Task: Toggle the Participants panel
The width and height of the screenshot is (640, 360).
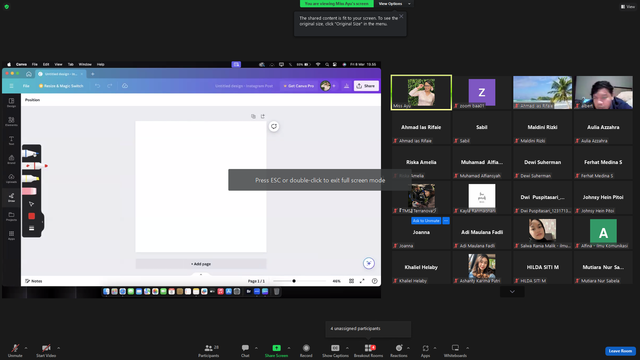Action: tap(209, 350)
